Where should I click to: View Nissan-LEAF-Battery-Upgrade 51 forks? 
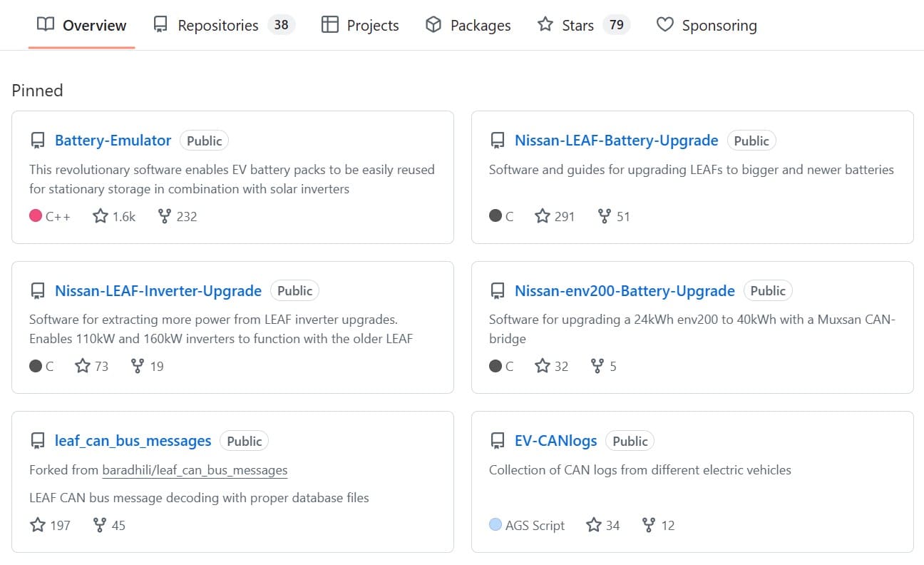point(614,216)
